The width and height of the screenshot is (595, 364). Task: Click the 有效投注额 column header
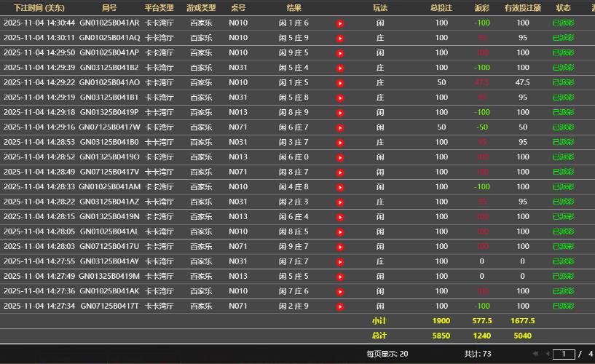(522, 7)
